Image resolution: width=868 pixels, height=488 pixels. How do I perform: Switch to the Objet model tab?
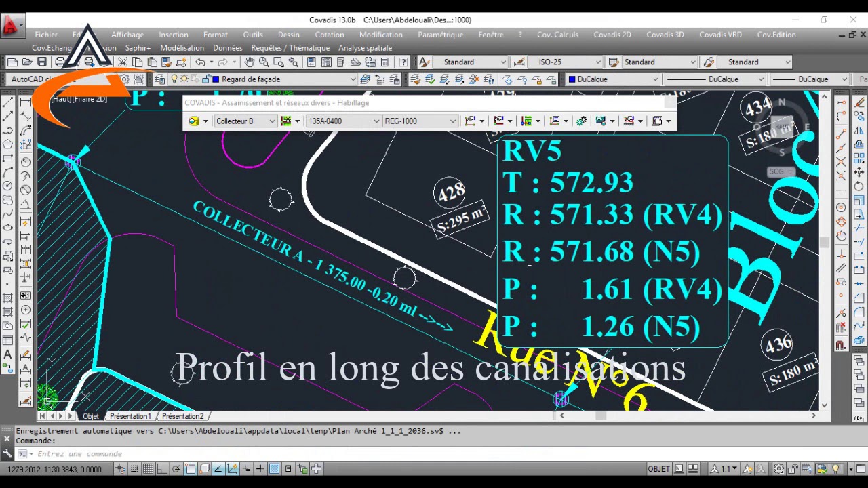point(91,416)
